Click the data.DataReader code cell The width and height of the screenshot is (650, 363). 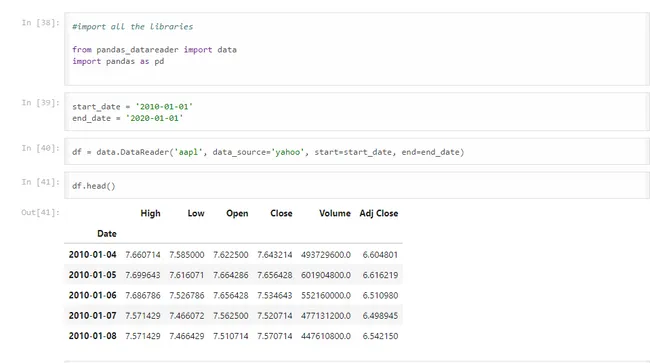[x=357, y=152]
